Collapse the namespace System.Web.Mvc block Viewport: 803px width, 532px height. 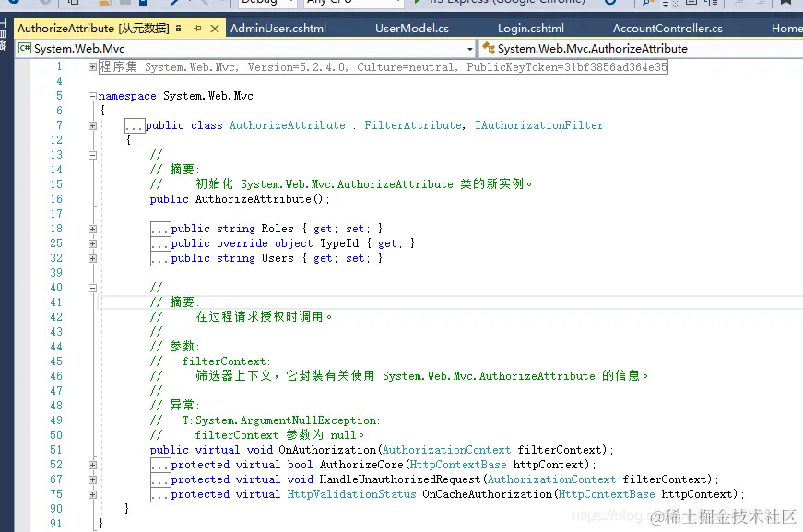pyautogui.click(x=93, y=96)
